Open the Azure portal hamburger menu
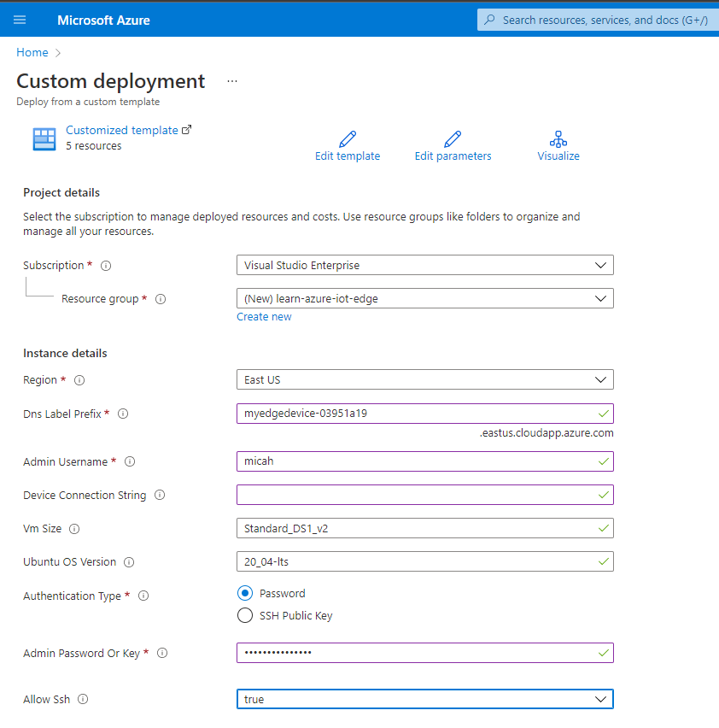This screenshot has height=728, width=719. (20, 19)
